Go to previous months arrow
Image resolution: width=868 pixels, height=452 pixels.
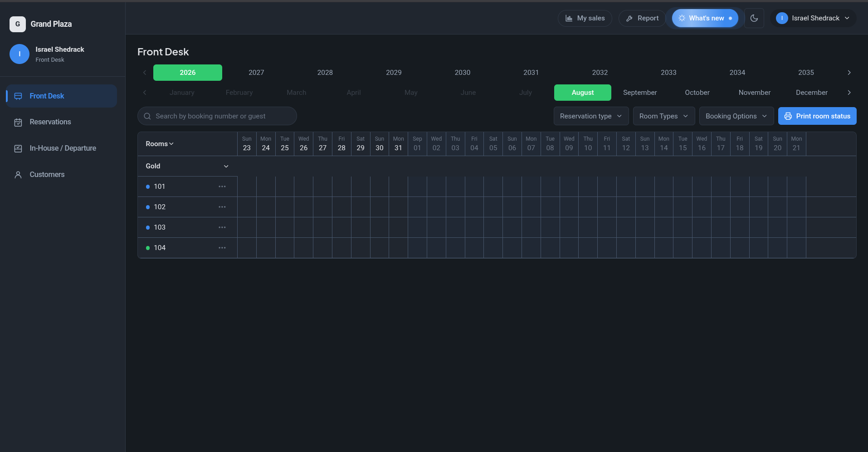point(145,93)
